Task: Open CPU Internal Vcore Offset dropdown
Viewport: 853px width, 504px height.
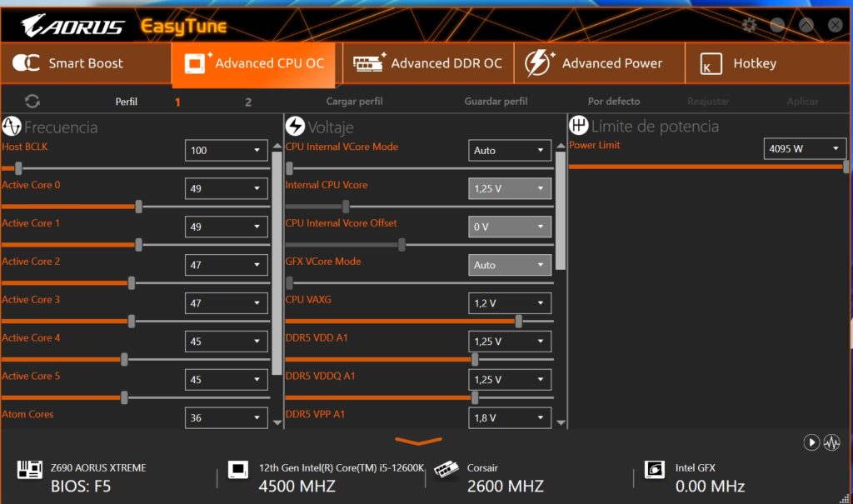Action: [510, 227]
